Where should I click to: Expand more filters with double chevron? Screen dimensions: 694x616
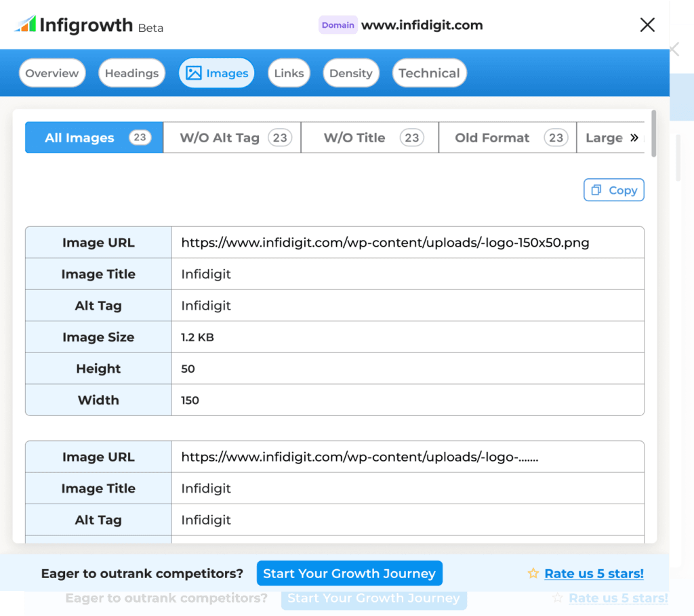tap(634, 138)
